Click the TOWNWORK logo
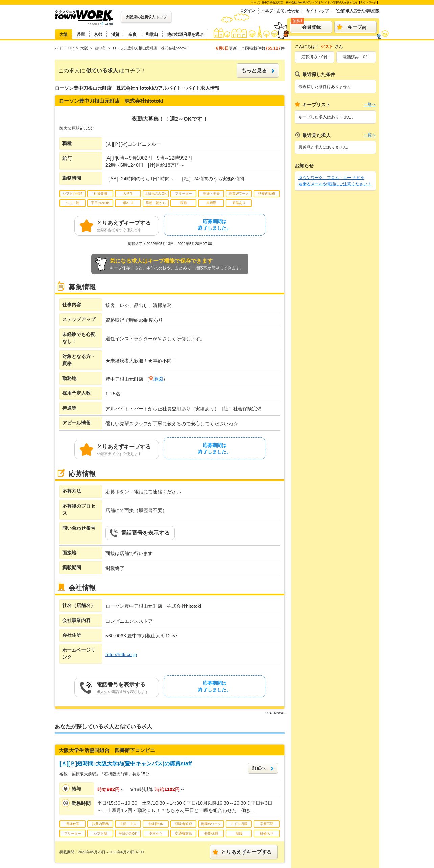The height and width of the screenshot is (868, 434). coord(84,17)
